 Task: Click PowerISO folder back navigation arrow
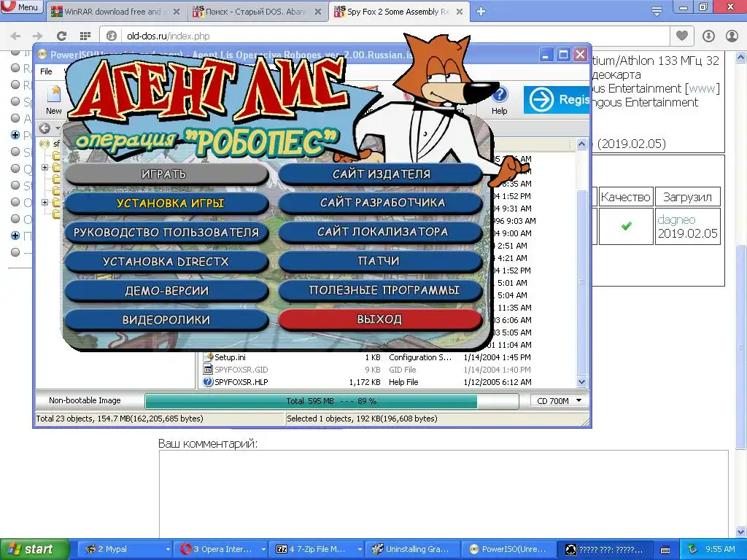pos(44,128)
